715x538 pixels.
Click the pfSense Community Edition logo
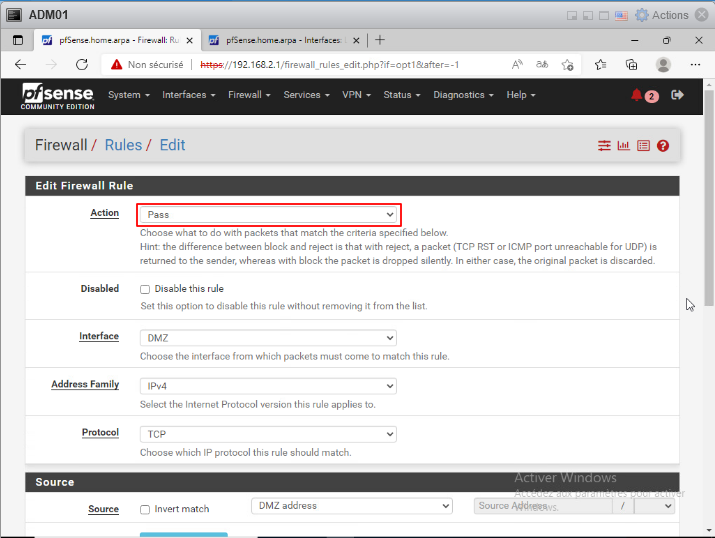pos(57,96)
